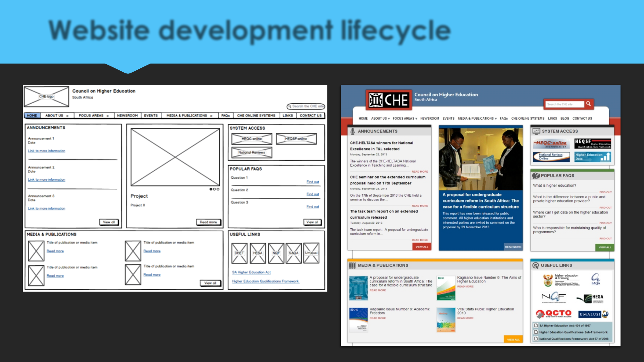Click the NQF logo link

pyautogui.click(x=553, y=297)
